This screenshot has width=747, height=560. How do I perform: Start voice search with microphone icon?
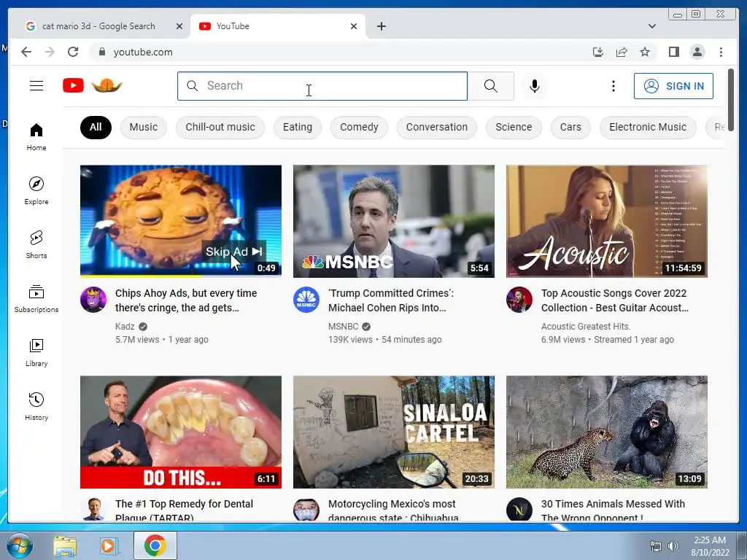[535, 86]
